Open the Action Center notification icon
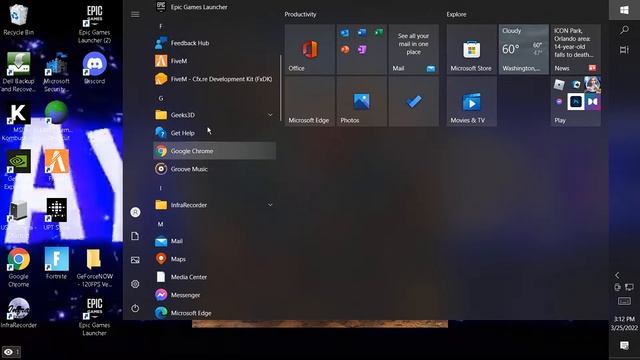The width and height of the screenshot is (640, 360). click(x=624, y=345)
